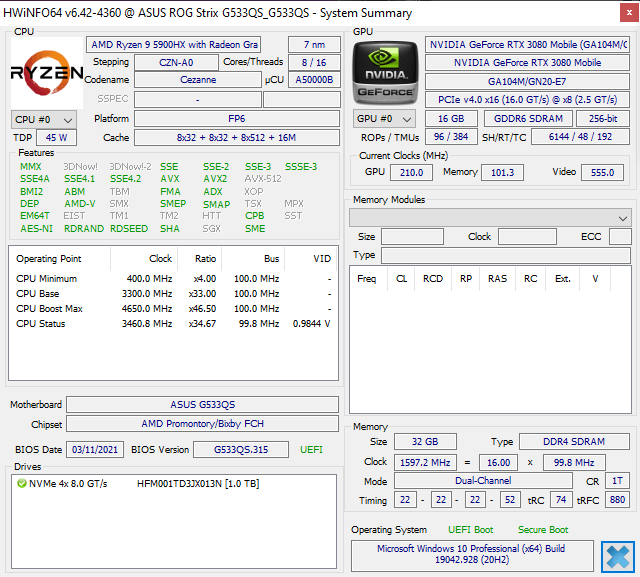
Task: Click the A50000B microcode value
Action: click(x=314, y=80)
